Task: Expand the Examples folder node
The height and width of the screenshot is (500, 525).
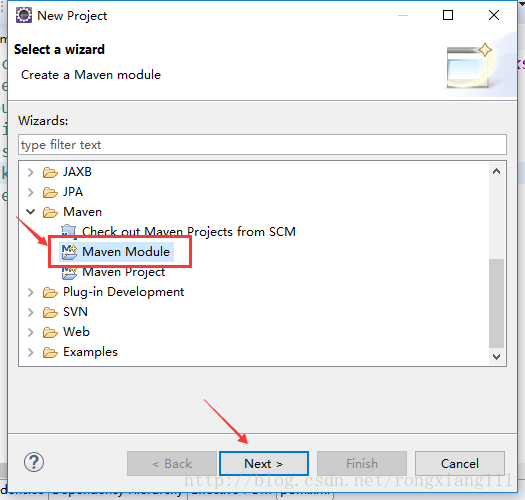Action: point(30,352)
